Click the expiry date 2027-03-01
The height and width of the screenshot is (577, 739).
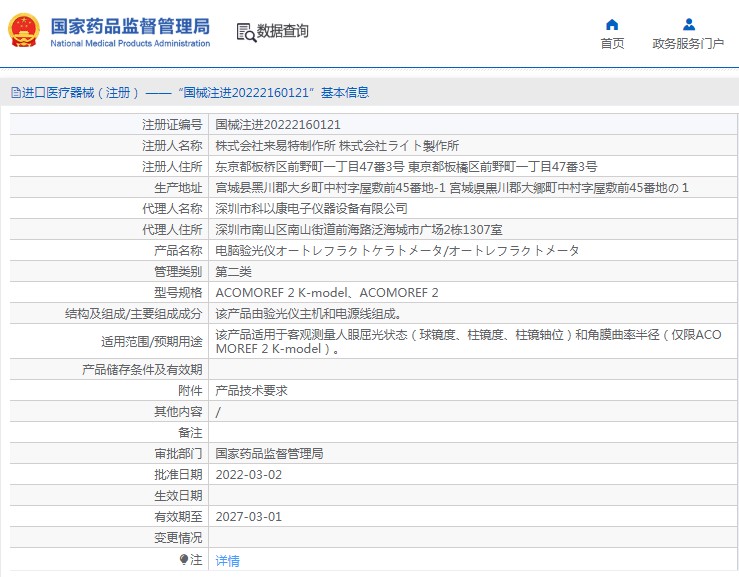249,517
